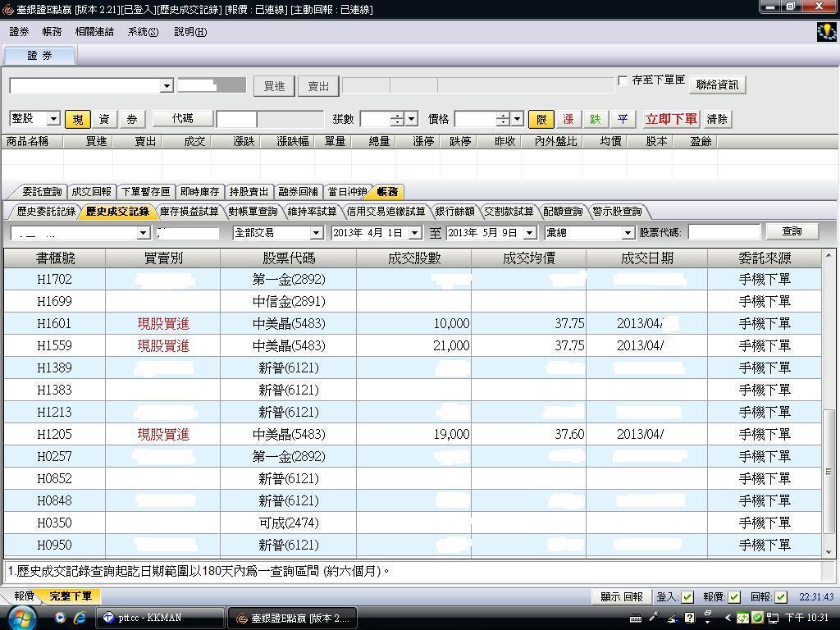The image size is (840, 630).
Task: Select the 現 cash trade button
Action: coord(77,119)
